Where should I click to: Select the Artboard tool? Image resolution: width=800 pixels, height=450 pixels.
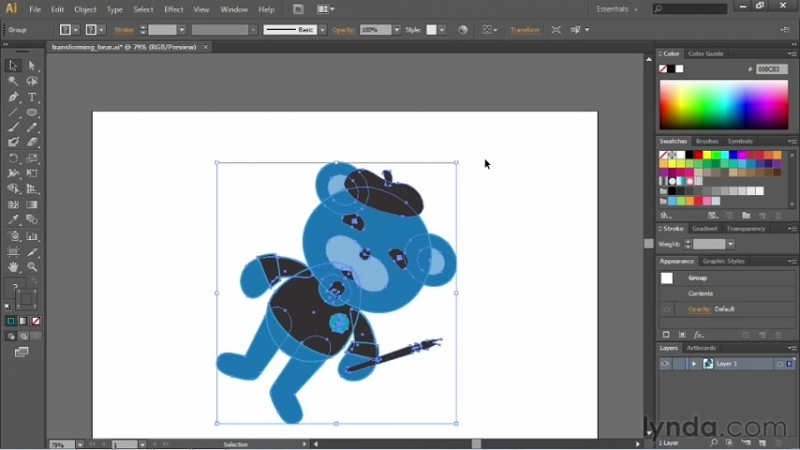(x=13, y=252)
